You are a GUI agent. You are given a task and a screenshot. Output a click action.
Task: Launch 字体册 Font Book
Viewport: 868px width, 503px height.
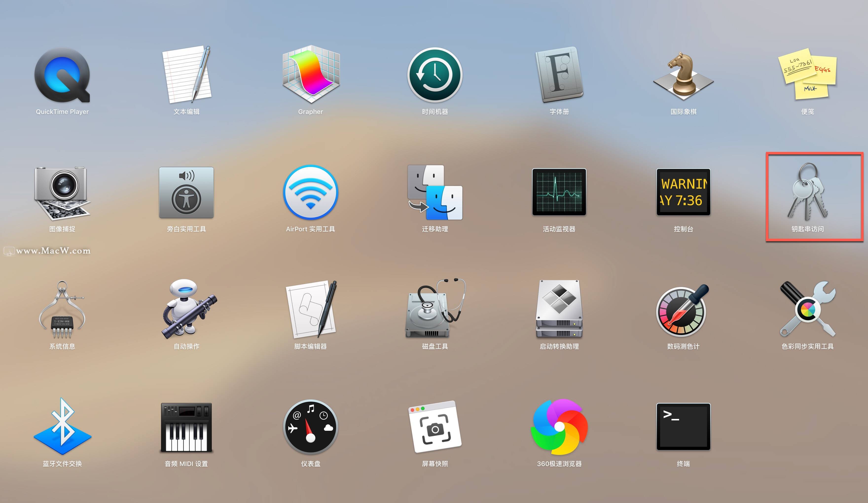coord(559,75)
